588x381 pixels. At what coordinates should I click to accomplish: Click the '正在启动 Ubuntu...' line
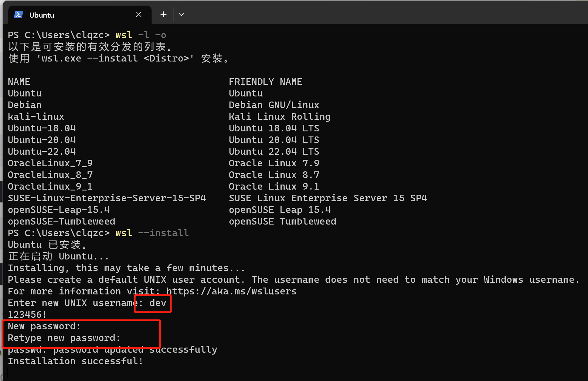tap(59, 256)
